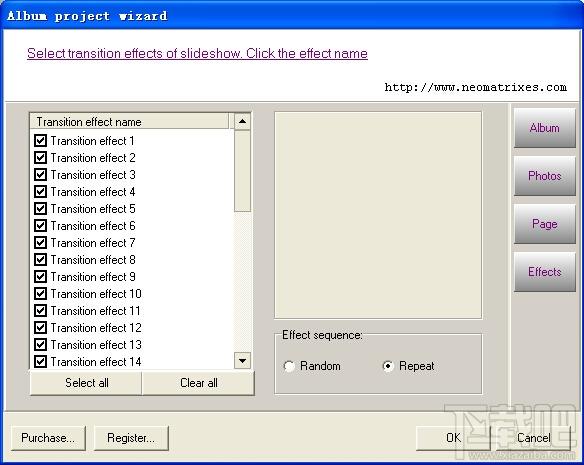Click the Register button

tap(131, 438)
